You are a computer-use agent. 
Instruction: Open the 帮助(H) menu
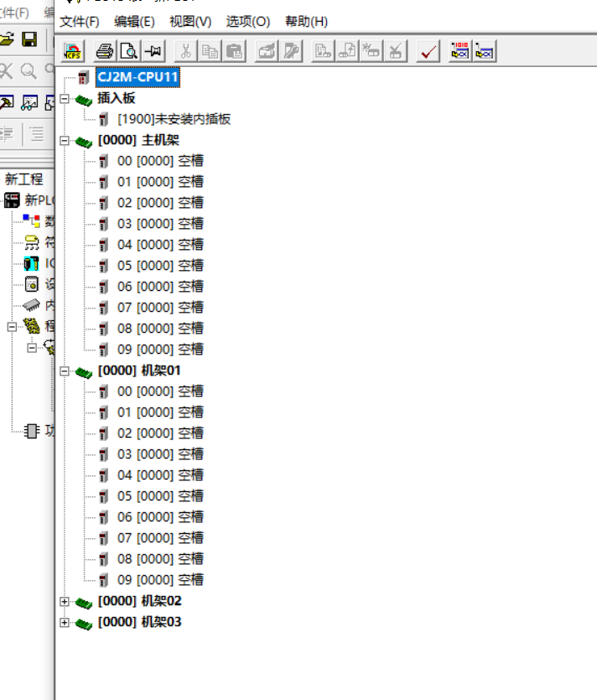pos(306,21)
